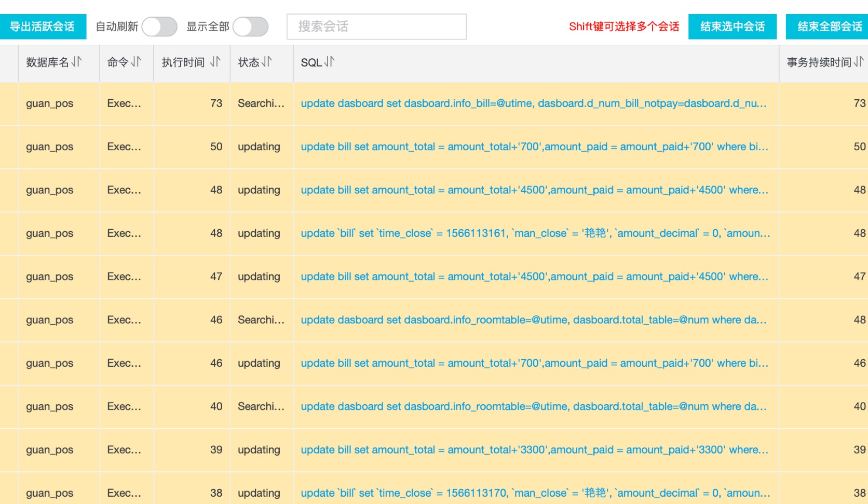Click the 执行时间 column header label

click(x=183, y=62)
